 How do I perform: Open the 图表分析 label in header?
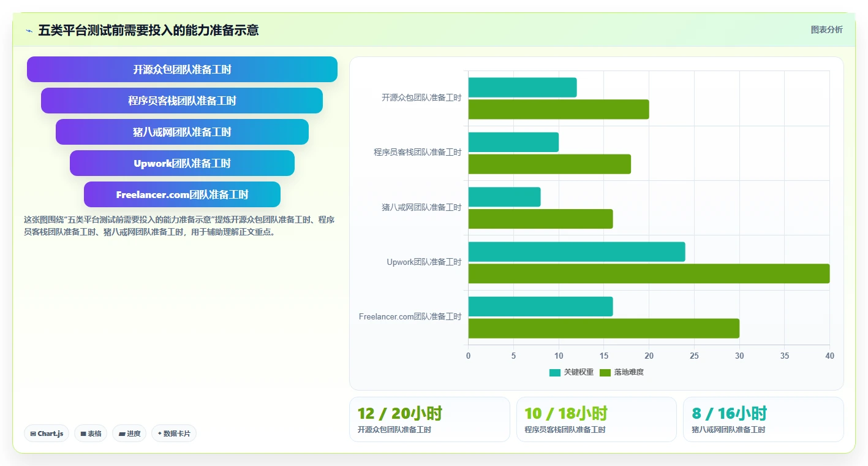[826, 29]
